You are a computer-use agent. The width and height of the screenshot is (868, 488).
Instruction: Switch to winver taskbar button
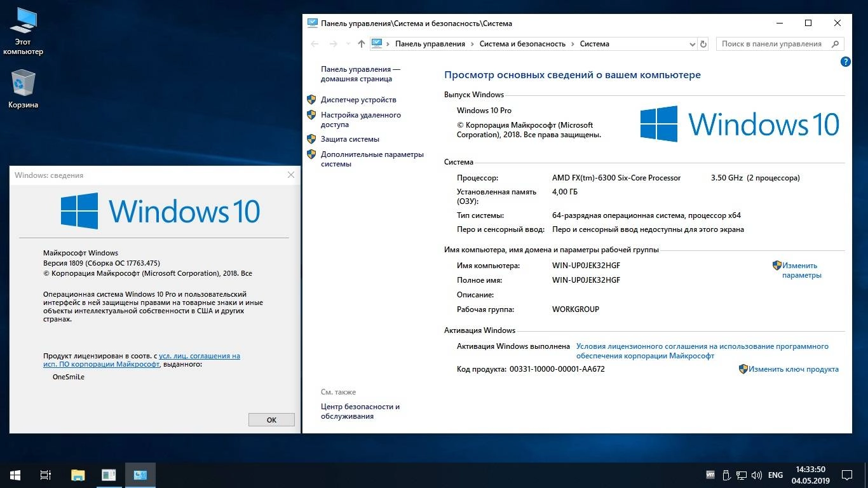pyautogui.click(x=109, y=475)
